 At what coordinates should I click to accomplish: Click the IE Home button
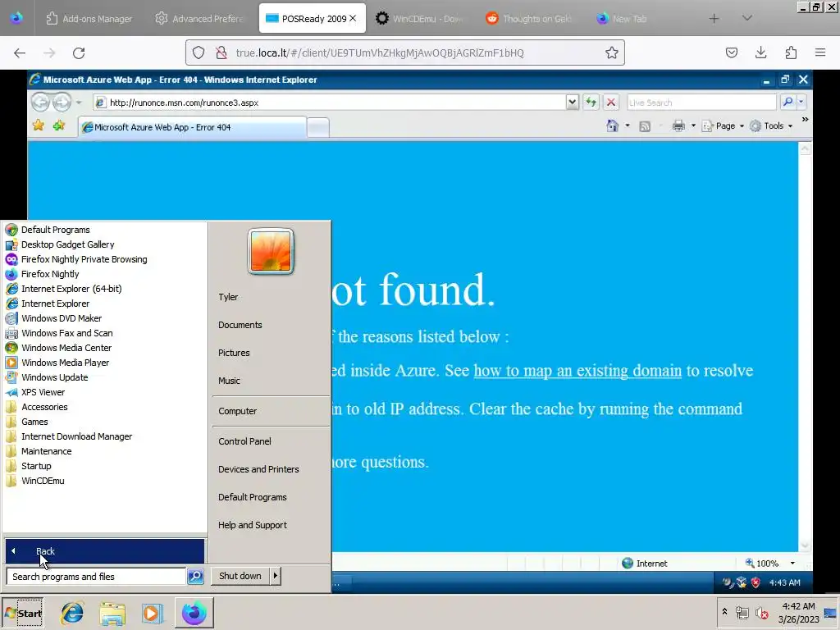click(x=612, y=126)
